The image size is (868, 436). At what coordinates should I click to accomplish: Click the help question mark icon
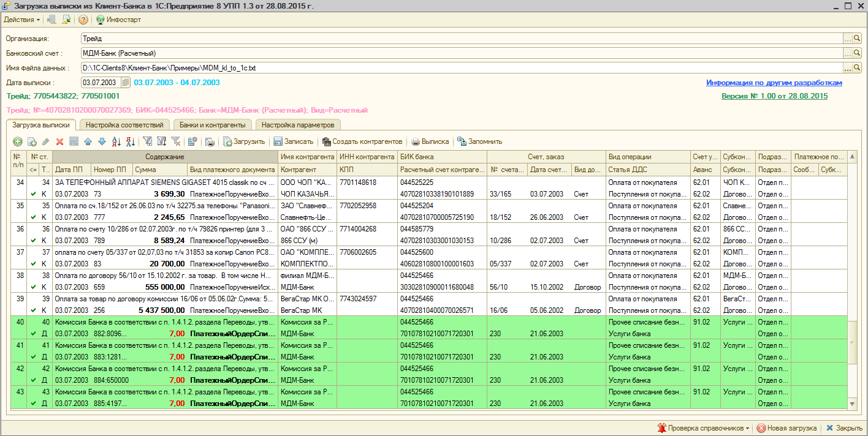83,20
